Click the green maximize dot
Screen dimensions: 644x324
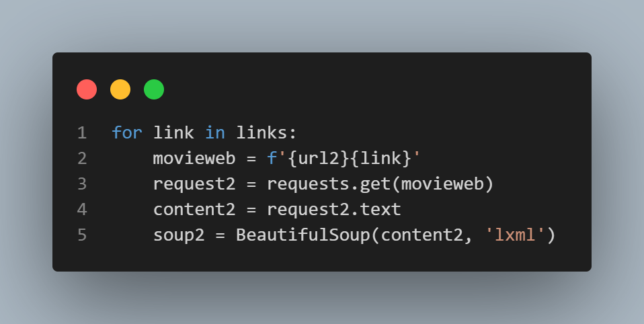pyautogui.click(x=154, y=89)
